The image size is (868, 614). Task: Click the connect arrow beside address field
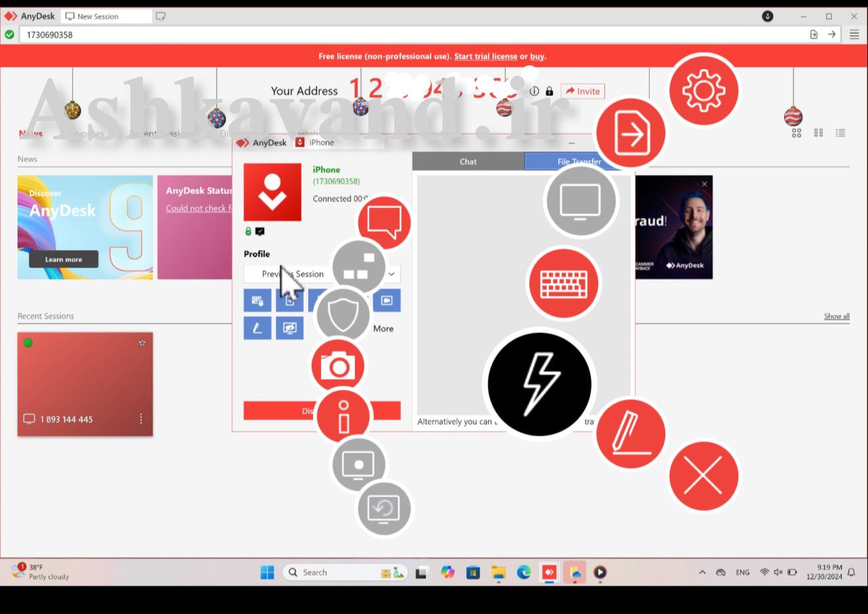coord(831,35)
